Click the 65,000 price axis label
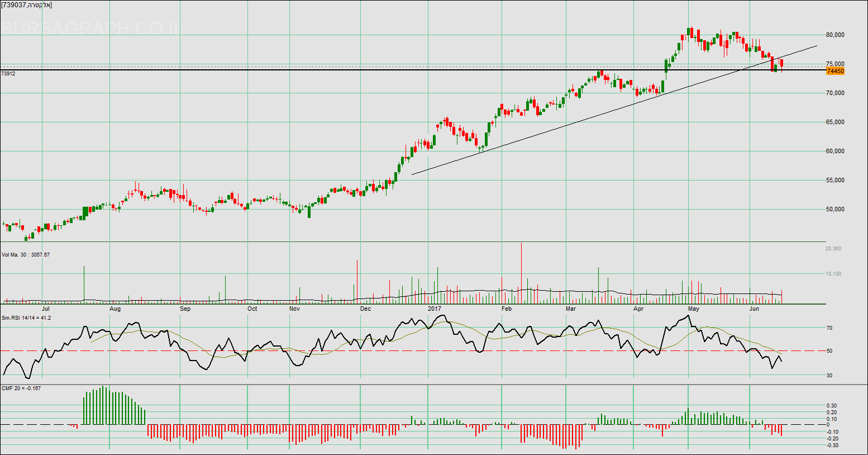This screenshot has width=868, height=455. point(835,122)
